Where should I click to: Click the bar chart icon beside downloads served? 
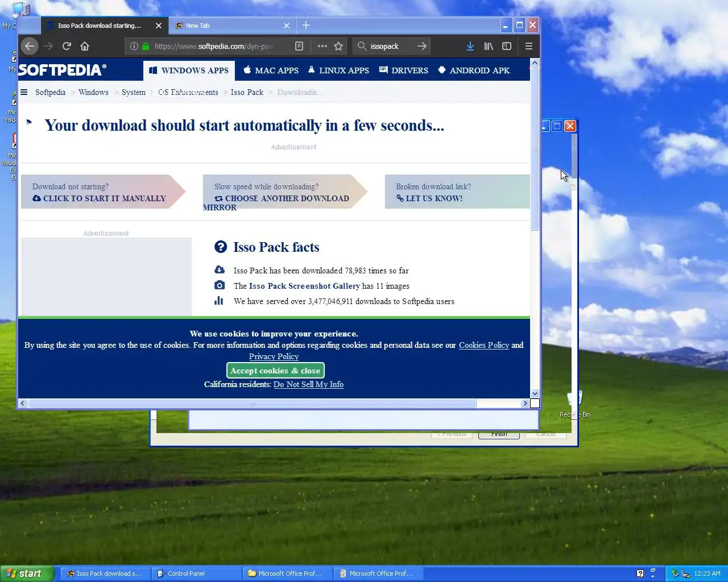pos(219,301)
